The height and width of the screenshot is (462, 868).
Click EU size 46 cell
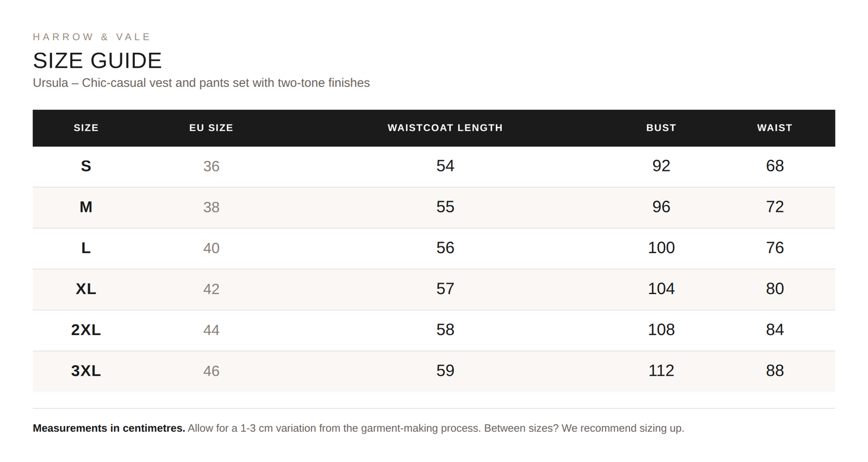[211, 371]
